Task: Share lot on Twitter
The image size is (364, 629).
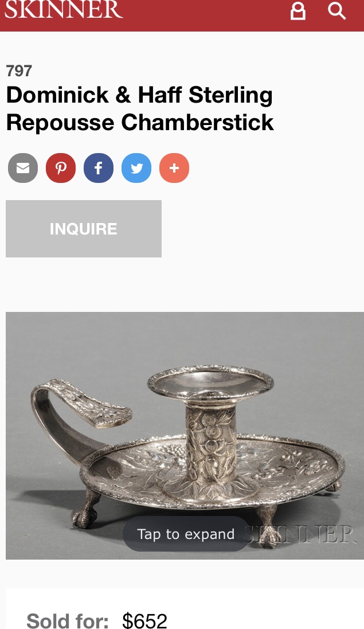Action: [136, 167]
